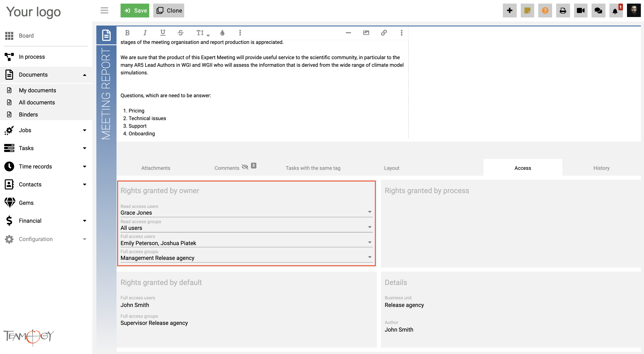Click the text size adjustment icon

tap(202, 33)
